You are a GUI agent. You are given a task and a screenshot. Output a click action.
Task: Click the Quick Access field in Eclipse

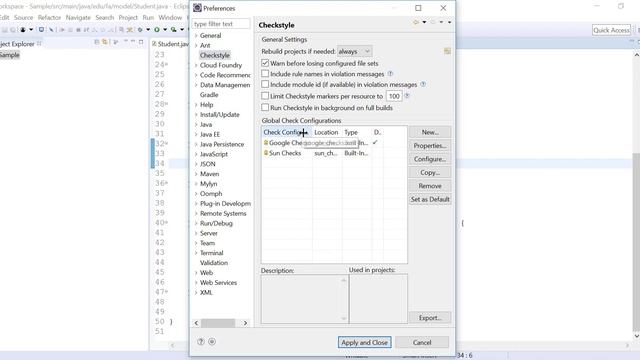611,30
